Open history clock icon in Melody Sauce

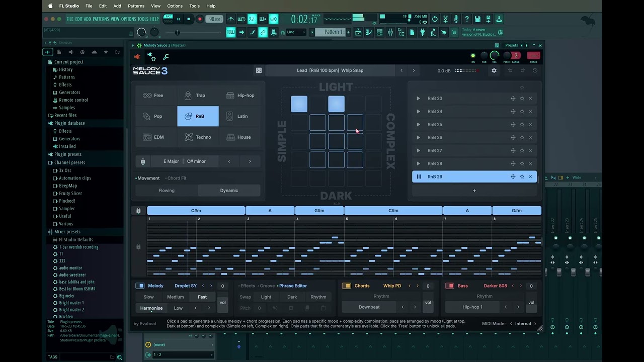[535, 70]
